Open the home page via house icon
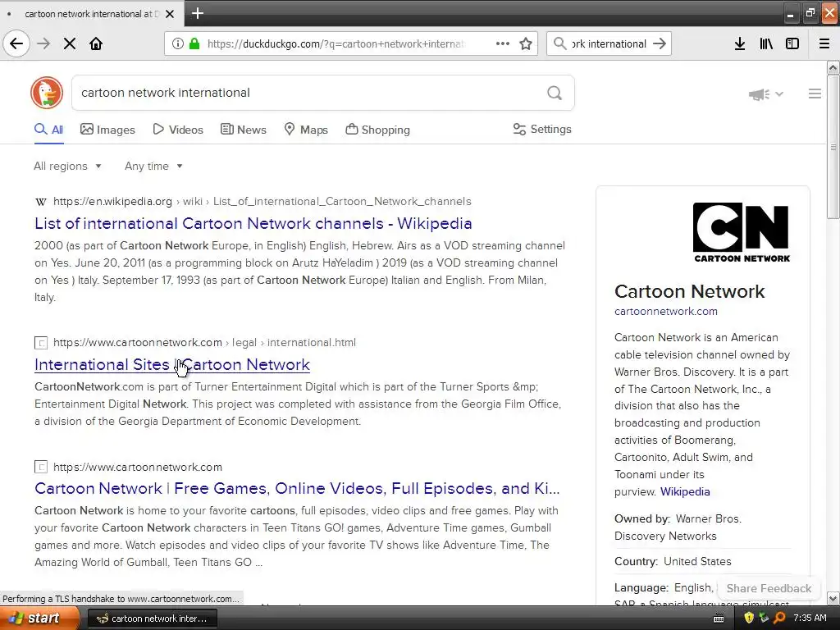Viewport: 840px width, 630px height. [x=96, y=43]
